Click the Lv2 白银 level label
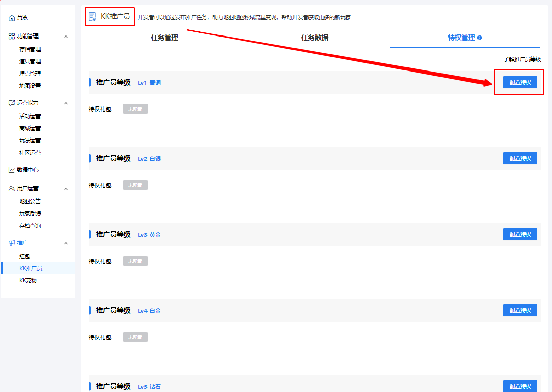The height and width of the screenshot is (392, 552). click(149, 159)
